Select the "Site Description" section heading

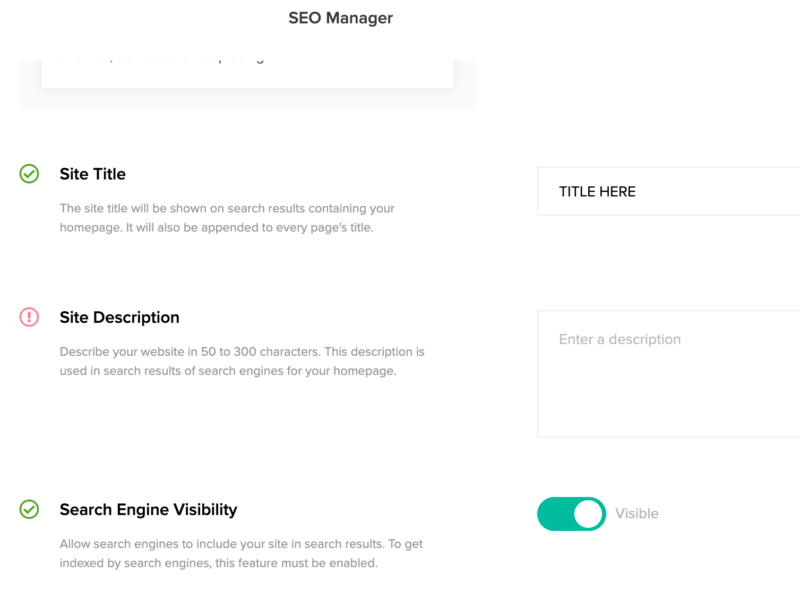(x=120, y=317)
